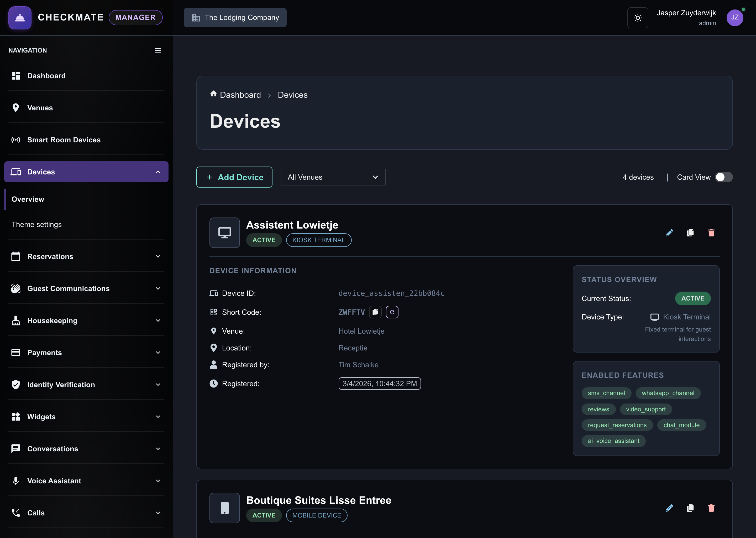756x538 pixels.
Task: Click the Housekeeping broom icon
Action: [x=15, y=320]
